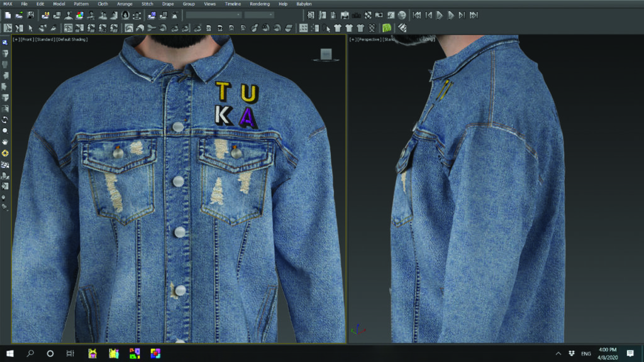Open the Default Shading viewport menu
Viewport: 644px width, 362px height.
[x=72, y=40]
